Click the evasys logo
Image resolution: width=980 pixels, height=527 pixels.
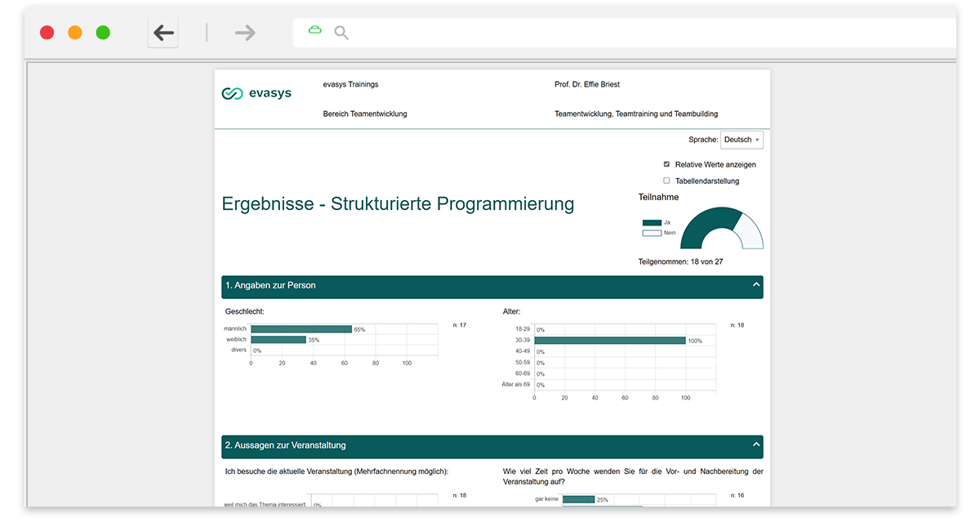click(256, 93)
